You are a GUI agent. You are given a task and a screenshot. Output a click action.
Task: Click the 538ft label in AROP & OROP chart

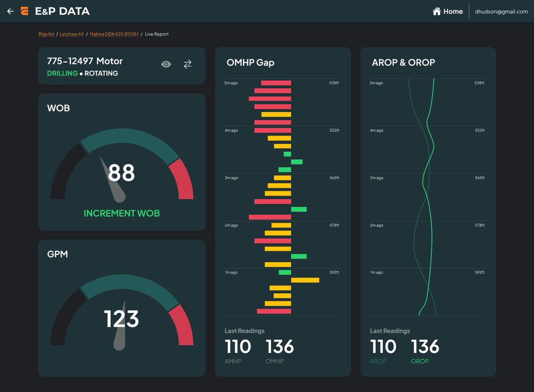(x=480, y=83)
